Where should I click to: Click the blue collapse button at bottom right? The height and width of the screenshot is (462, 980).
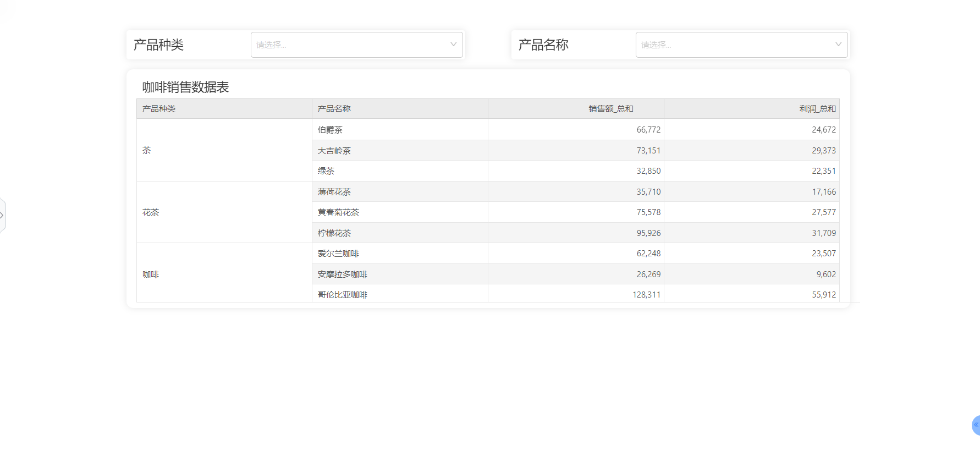coord(976,425)
